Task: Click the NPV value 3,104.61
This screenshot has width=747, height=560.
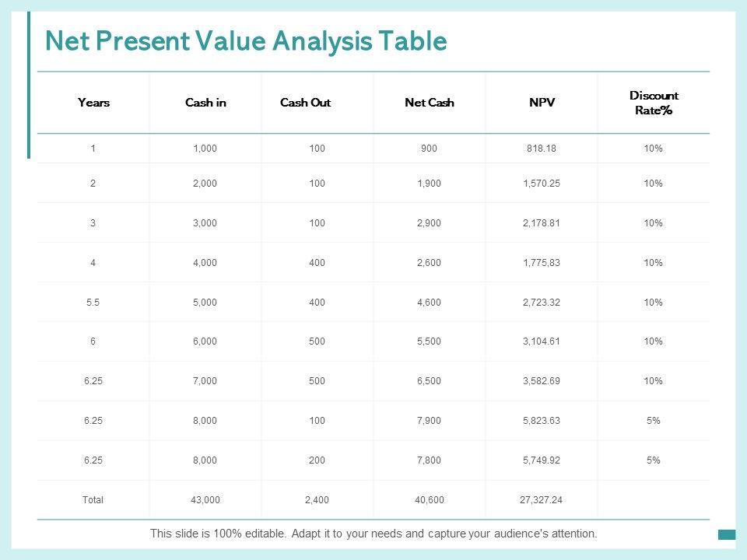Action: [x=542, y=341]
